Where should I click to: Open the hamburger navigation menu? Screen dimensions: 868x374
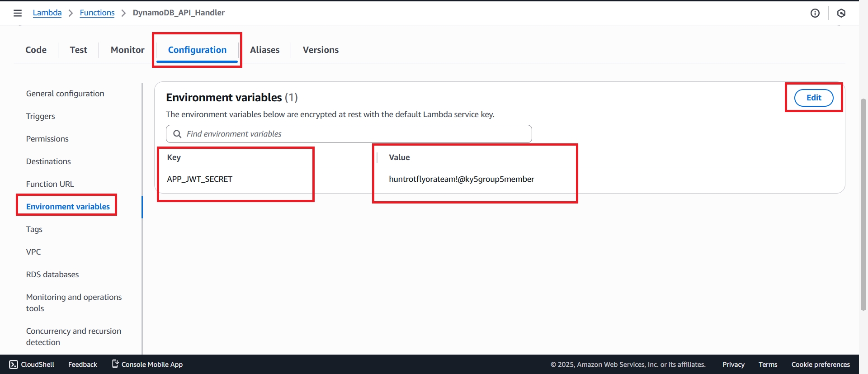18,13
